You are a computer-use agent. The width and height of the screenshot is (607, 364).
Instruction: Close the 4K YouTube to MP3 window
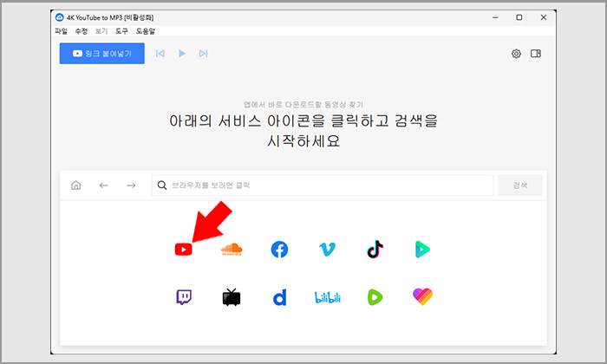pyautogui.click(x=544, y=17)
